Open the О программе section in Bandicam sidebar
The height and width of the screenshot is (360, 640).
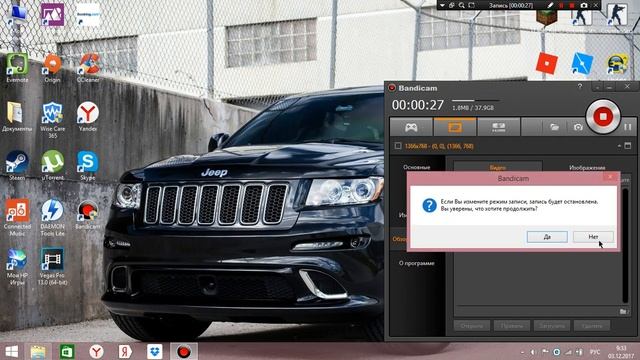pos(416,263)
